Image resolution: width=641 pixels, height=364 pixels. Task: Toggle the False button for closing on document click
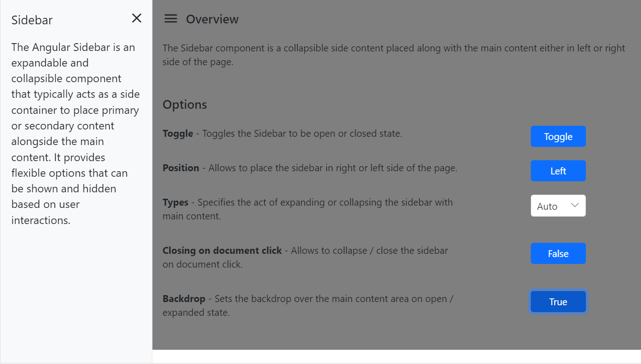click(x=558, y=253)
